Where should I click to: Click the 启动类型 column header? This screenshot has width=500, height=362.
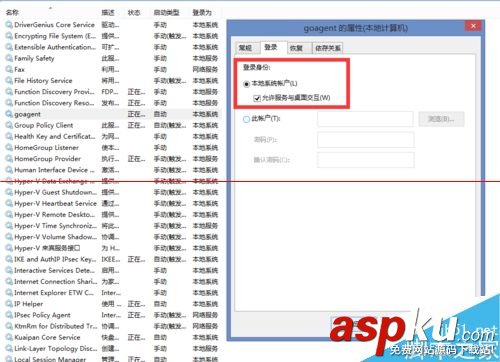tap(166, 13)
